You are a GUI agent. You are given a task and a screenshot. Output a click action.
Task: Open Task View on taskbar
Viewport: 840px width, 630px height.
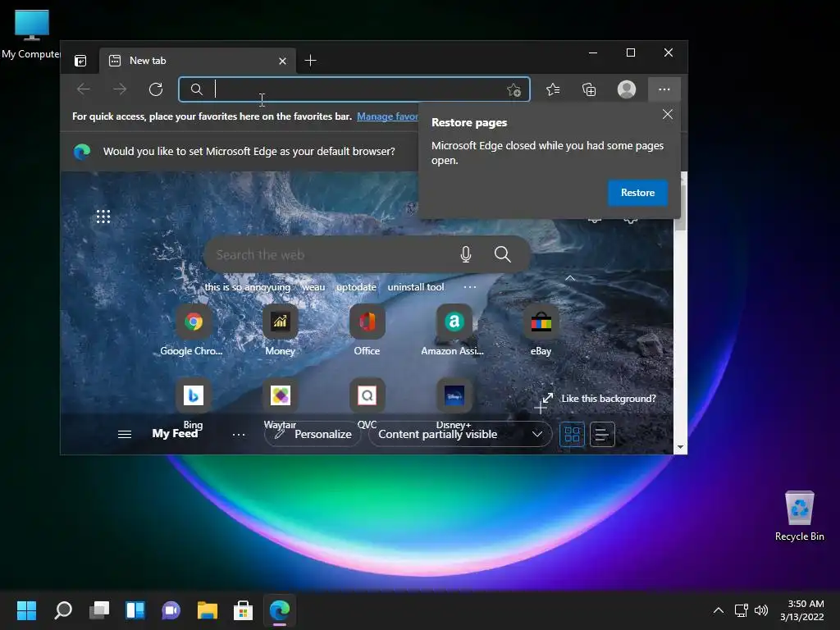[99, 610]
